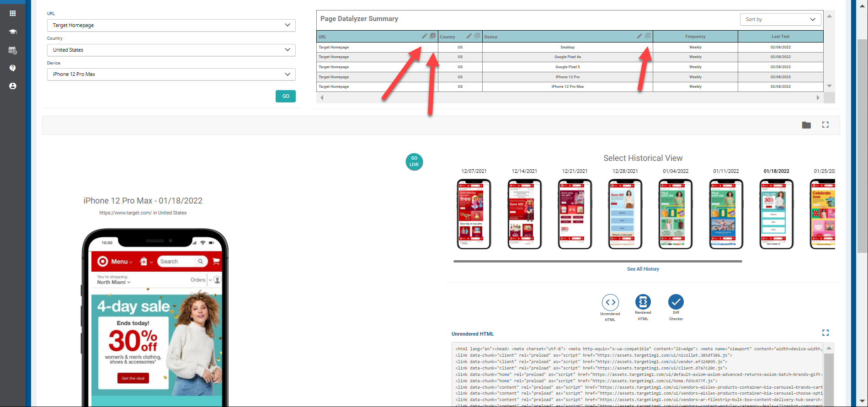Click the edit pencil in Device column header
This screenshot has width=868, height=407.
639,36
